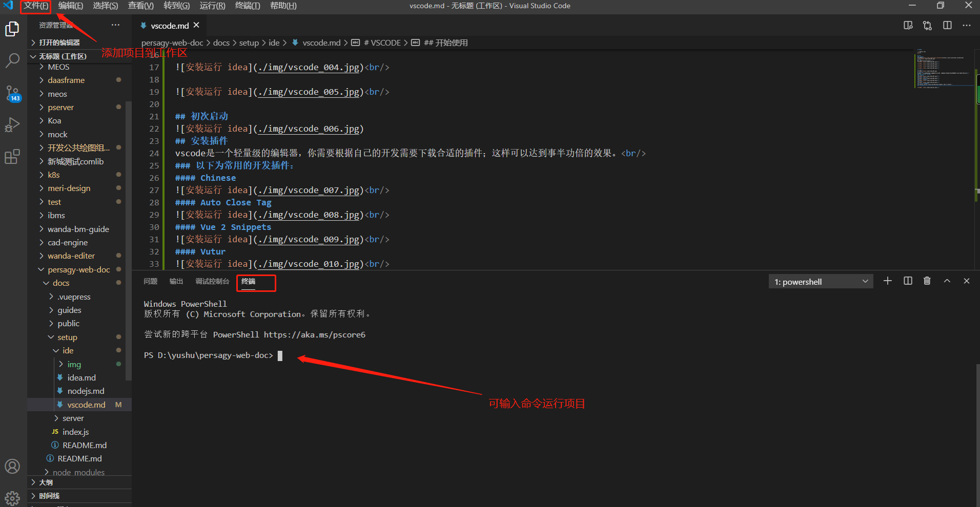Open the Search view in activity bar

[12, 60]
